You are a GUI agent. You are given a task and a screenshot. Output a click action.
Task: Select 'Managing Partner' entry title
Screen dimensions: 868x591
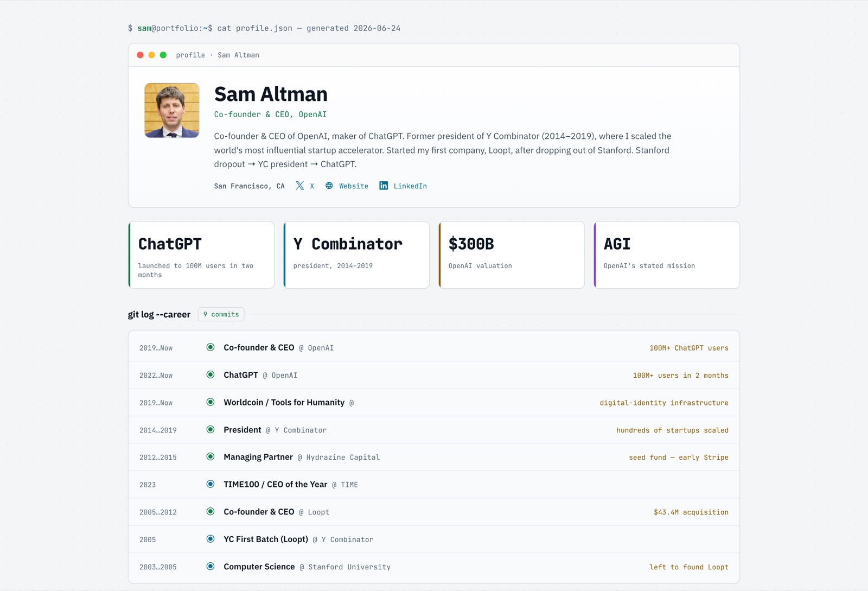(x=258, y=457)
